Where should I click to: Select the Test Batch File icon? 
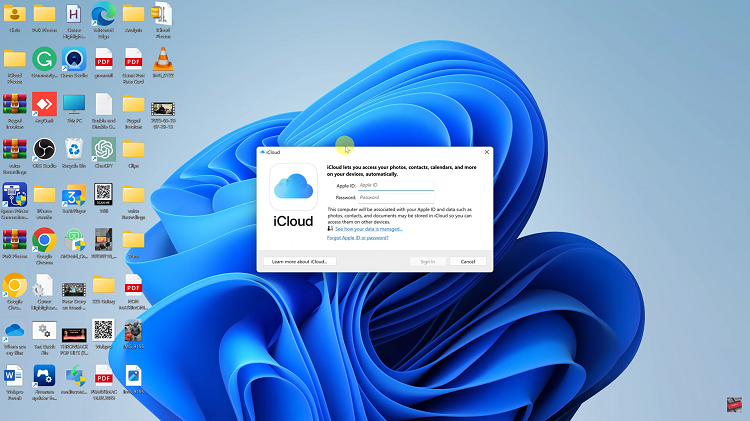tap(44, 337)
